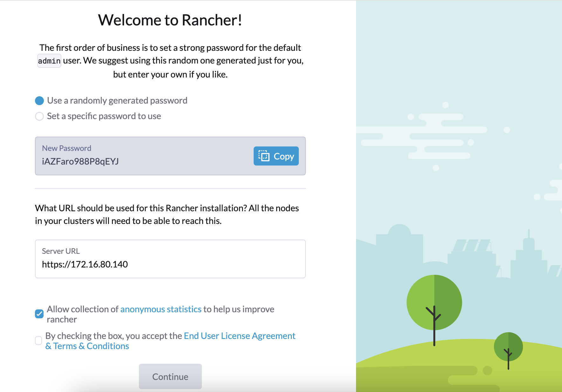Select 'Use a randomly generated password' radio
The width and height of the screenshot is (562, 392).
pyautogui.click(x=39, y=101)
